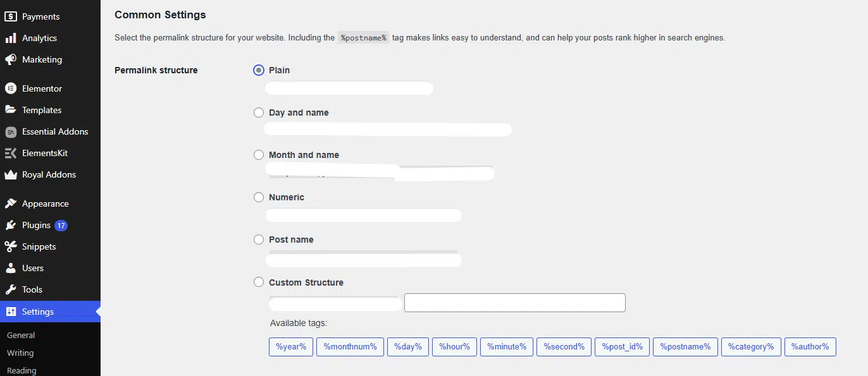The width and height of the screenshot is (868, 376).
Task: Select the Plain permalink radio button
Action: pos(259,70)
